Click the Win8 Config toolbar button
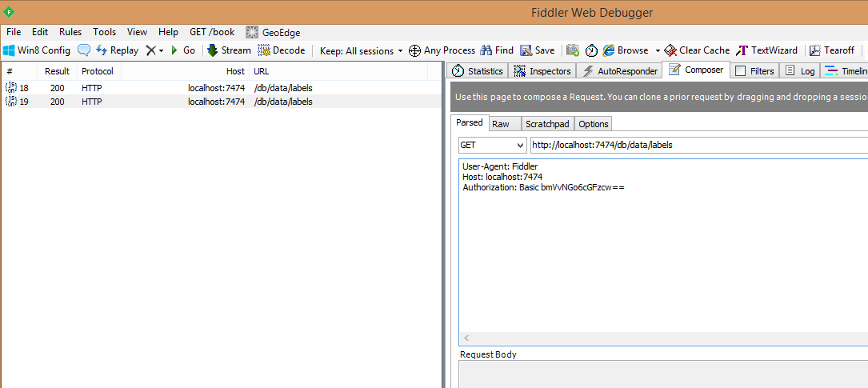 point(37,50)
